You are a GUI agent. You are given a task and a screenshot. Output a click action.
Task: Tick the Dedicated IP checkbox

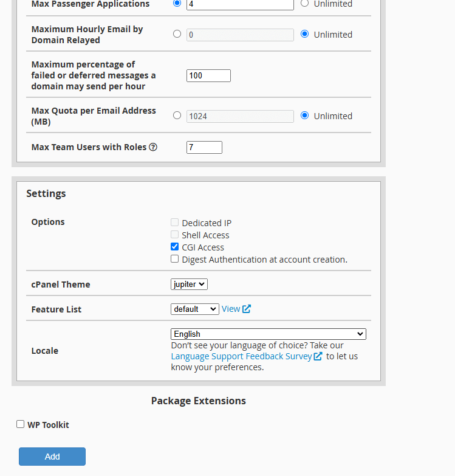(x=175, y=222)
